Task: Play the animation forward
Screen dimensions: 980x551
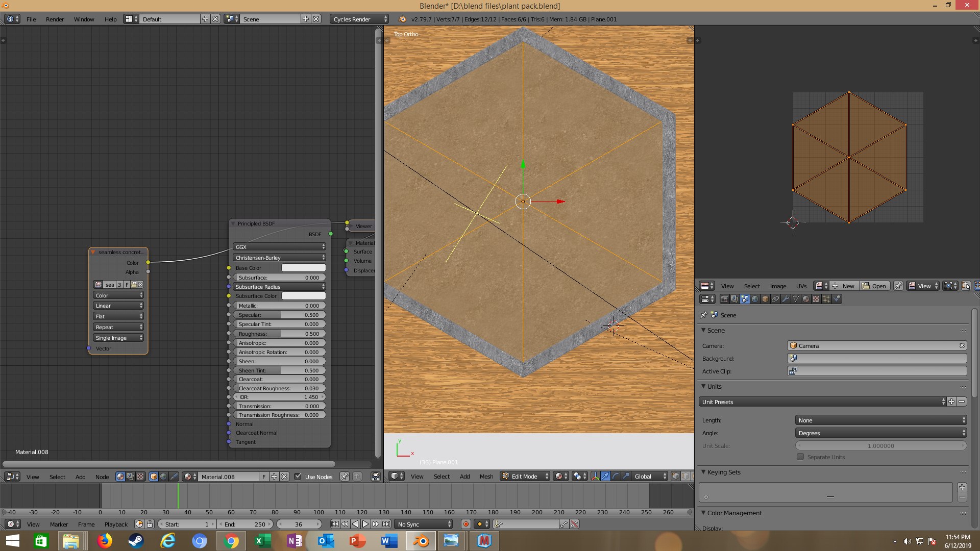Action: click(x=365, y=524)
